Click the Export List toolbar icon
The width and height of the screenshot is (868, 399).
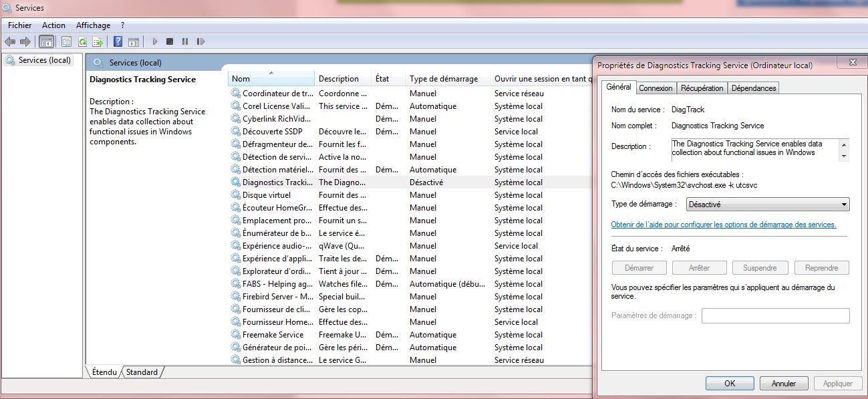click(x=98, y=41)
